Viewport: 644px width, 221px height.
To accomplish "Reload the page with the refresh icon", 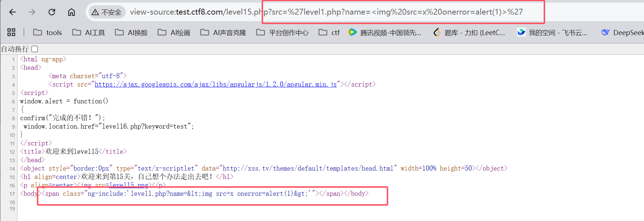I will click(x=52, y=12).
